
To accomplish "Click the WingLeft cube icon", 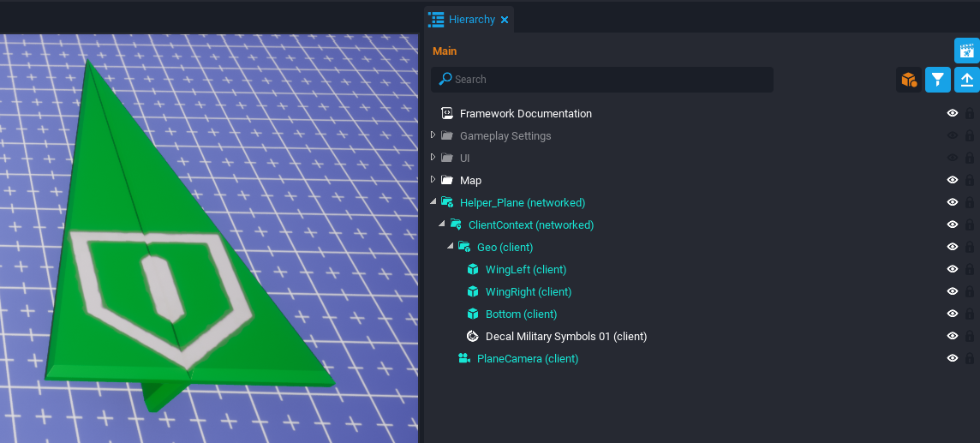I will 472,270.
